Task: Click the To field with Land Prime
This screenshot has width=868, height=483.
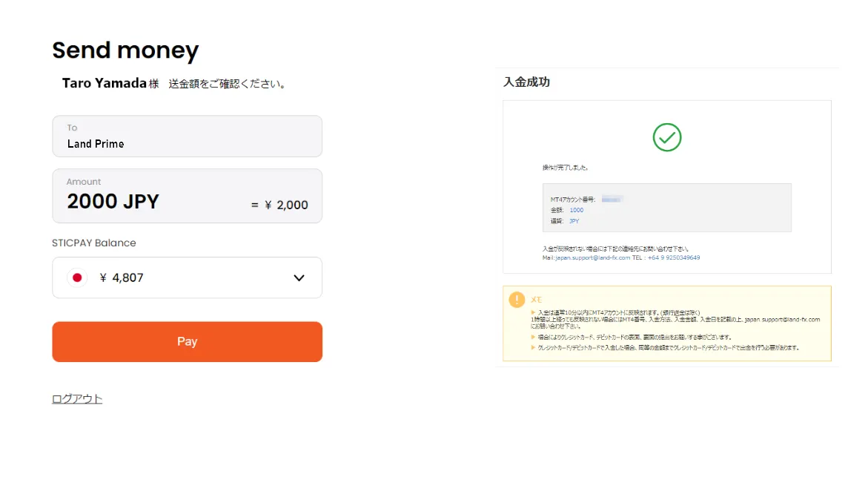Action: click(187, 137)
